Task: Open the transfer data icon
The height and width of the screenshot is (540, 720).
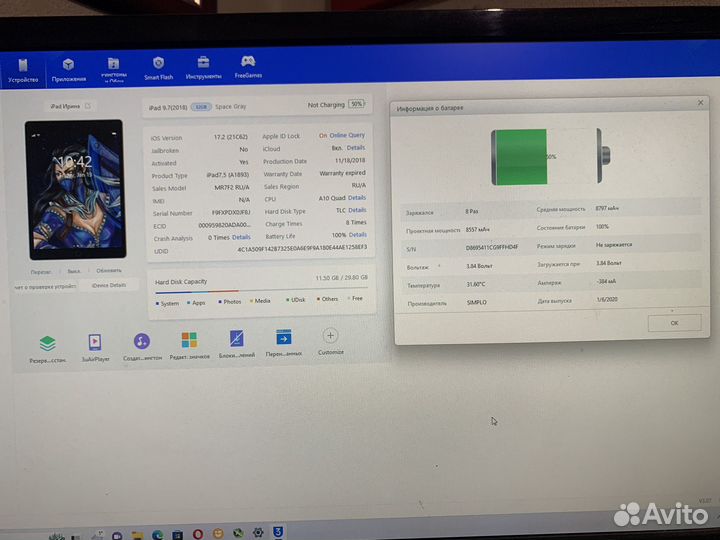Action: point(284,338)
